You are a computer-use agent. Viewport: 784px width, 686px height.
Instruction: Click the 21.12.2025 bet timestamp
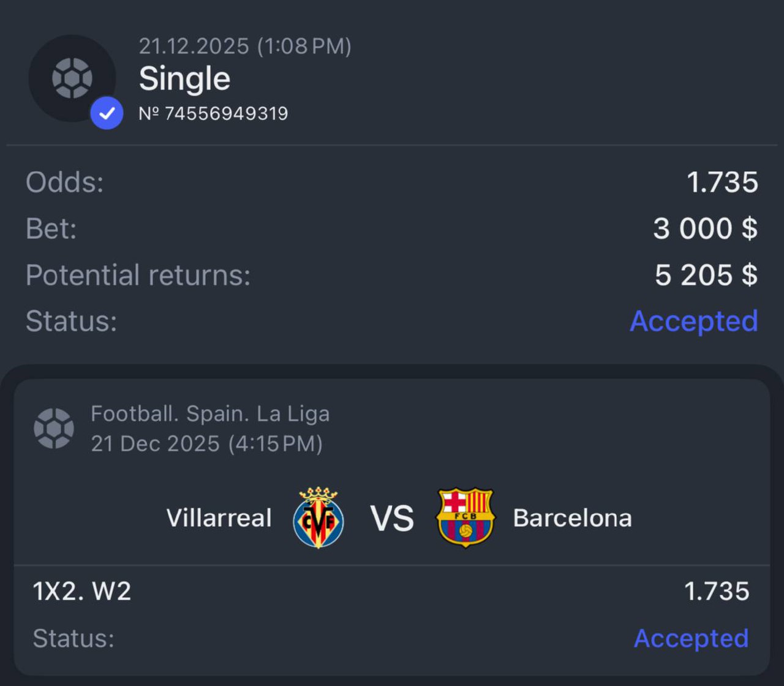245,47
